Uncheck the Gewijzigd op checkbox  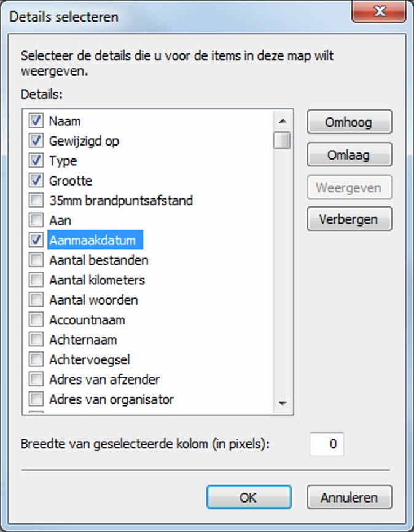pos(36,141)
